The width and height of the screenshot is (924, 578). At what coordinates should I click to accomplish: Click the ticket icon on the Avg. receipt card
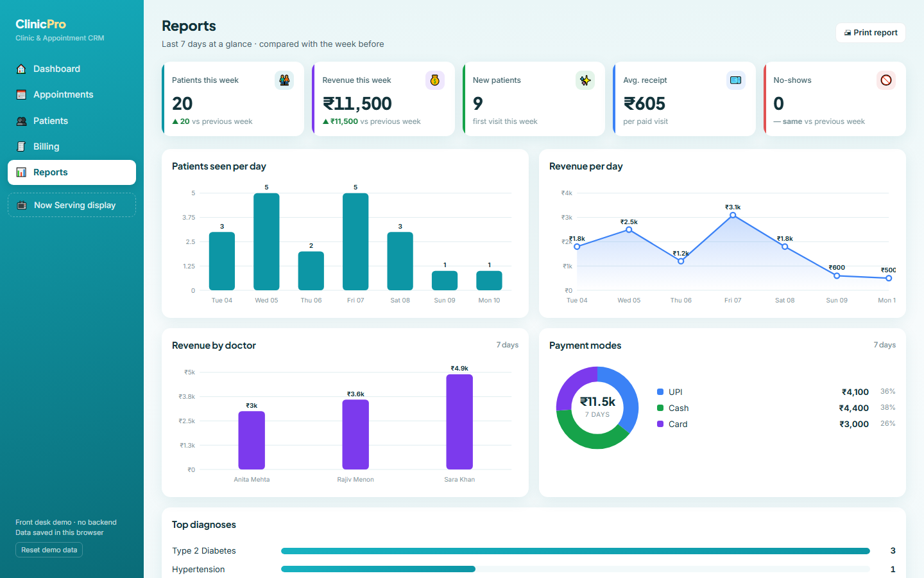click(736, 80)
